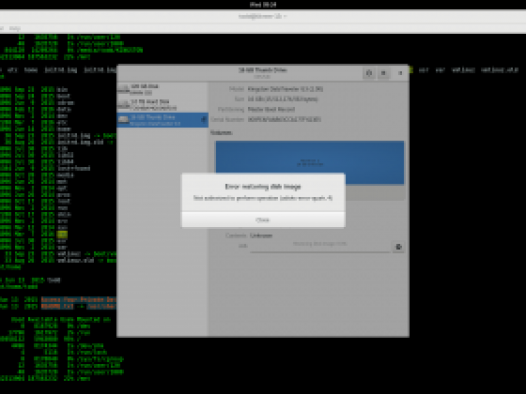Dismiss the error dialog with Close
The image size is (526, 394).
click(263, 220)
